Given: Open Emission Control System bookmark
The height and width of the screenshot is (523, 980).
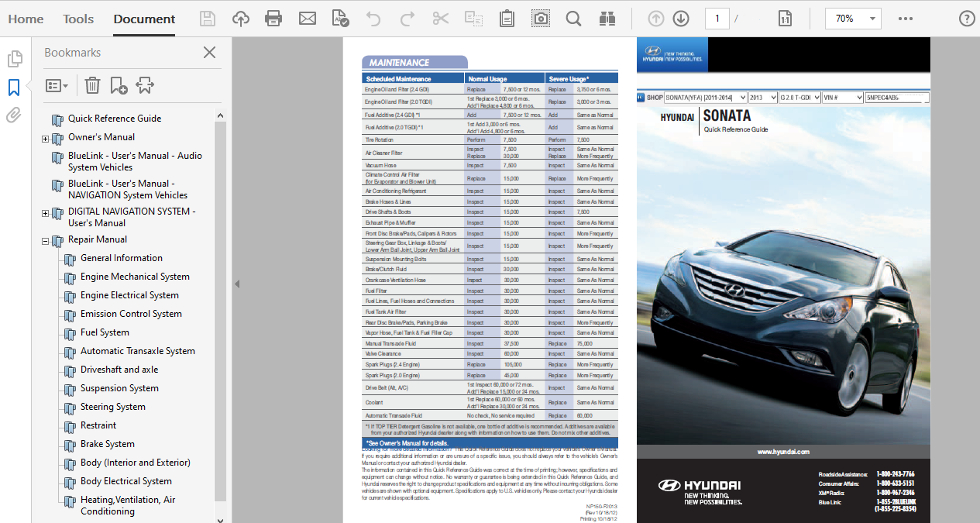Looking at the screenshot, I should click(131, 314).
